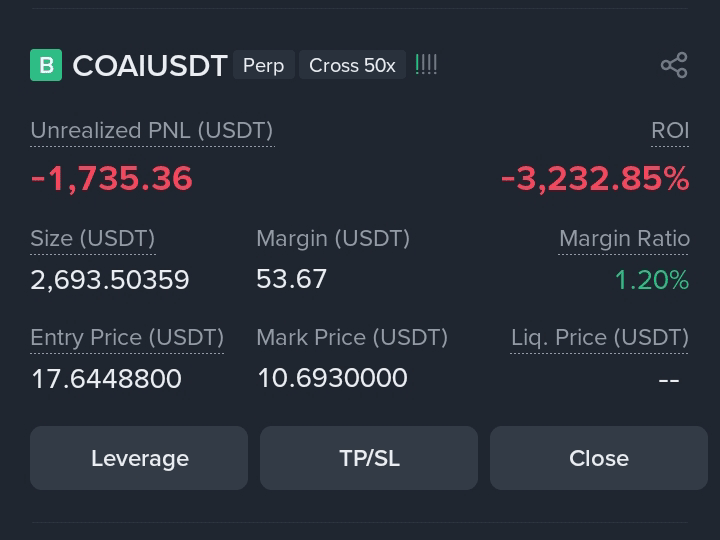Click the Liq. Price (USDT) label
This screenshot has height=540, width=720.
coord(600,338)
